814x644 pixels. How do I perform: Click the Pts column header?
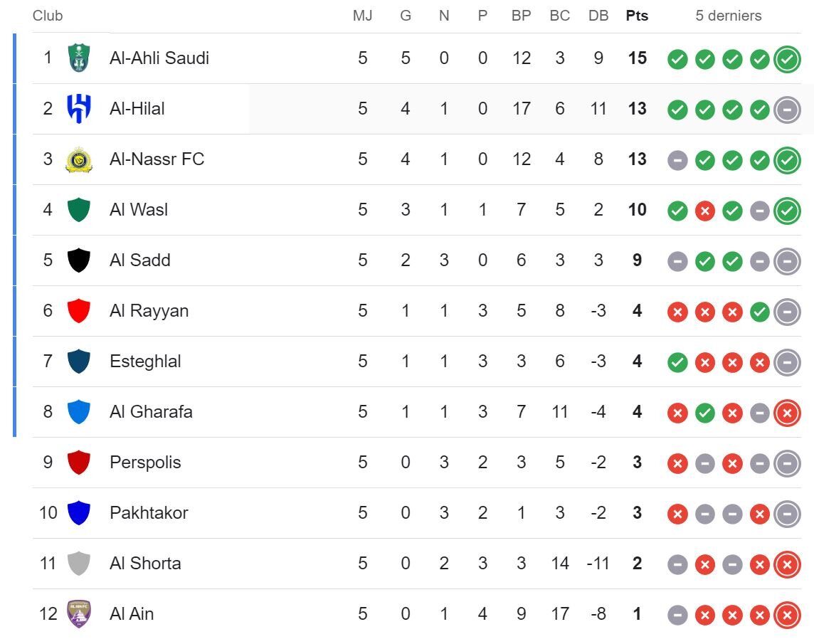point(637,16)
